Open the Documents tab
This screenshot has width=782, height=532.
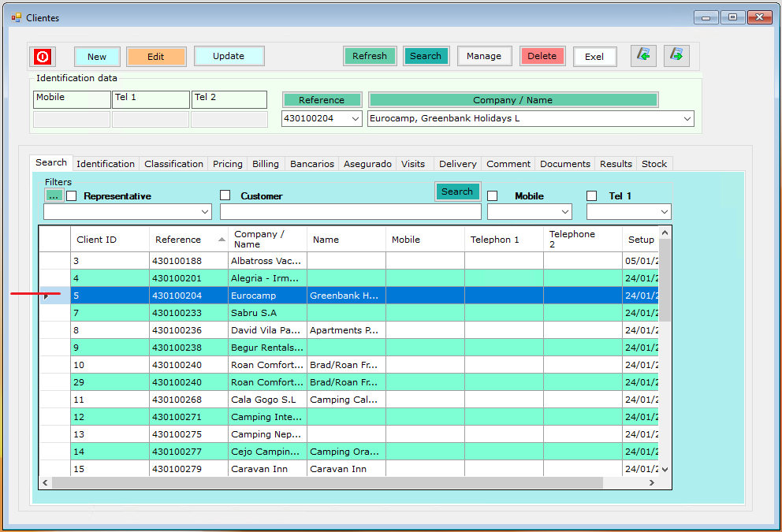[x=565, y=164]
